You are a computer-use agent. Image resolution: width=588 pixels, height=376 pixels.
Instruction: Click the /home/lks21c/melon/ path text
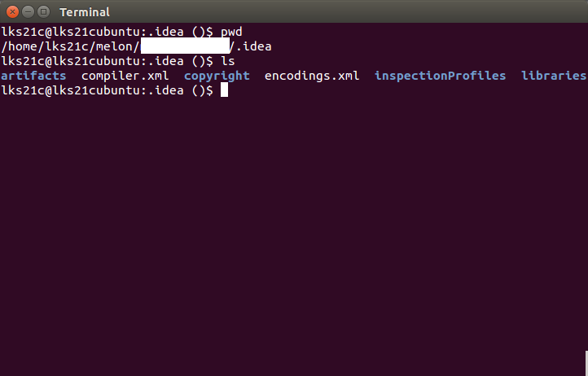(x=71, y=46)
